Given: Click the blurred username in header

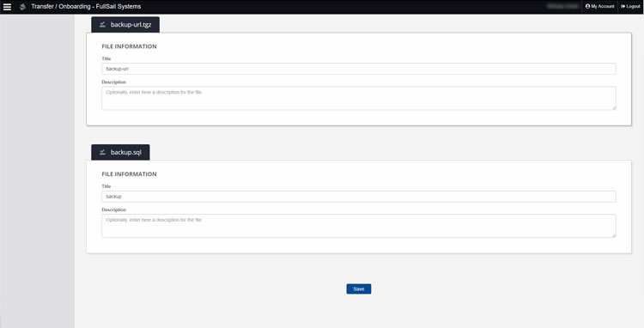Looking at the screenshot, I should [x=562, y=7].
